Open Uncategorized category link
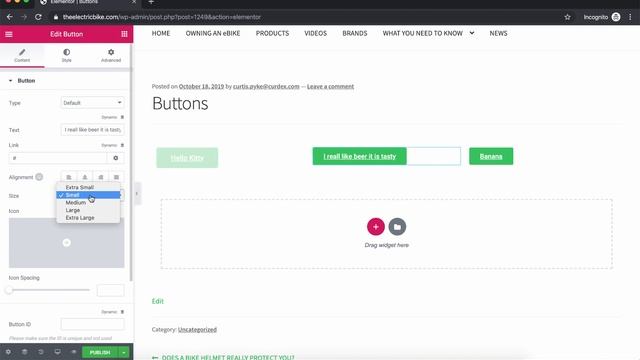 [x=197, y=329]
